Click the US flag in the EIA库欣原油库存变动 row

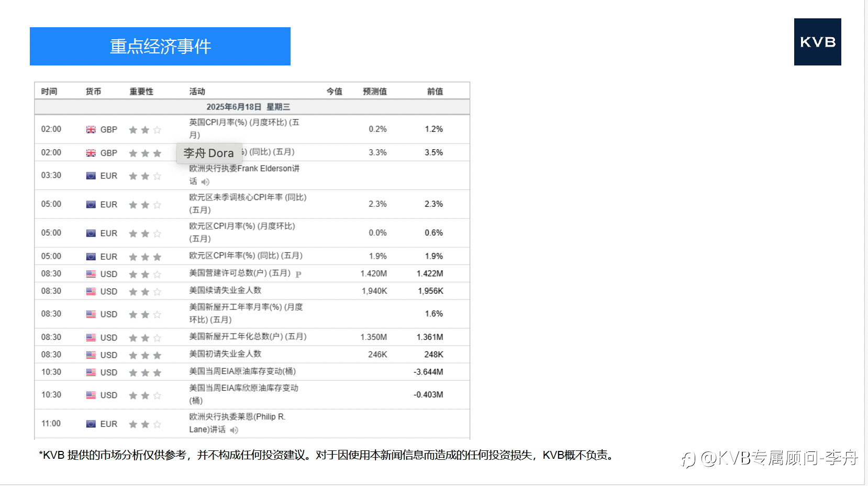pos(91,395)
